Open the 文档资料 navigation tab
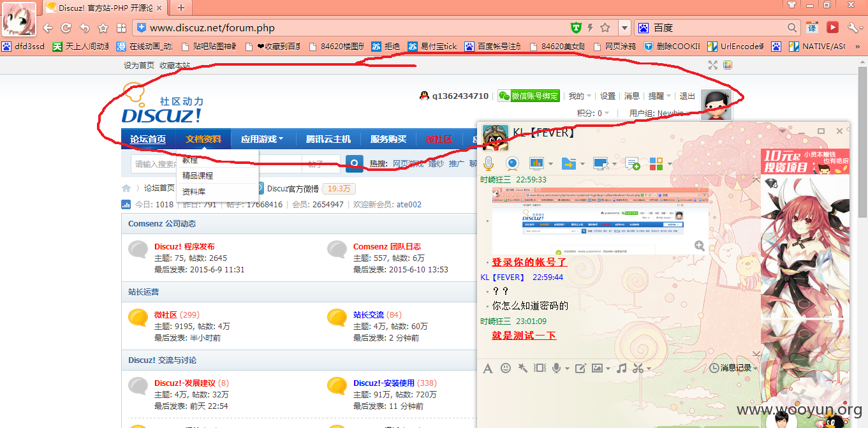This screenshot has width=868, height=428. [203, 139]
